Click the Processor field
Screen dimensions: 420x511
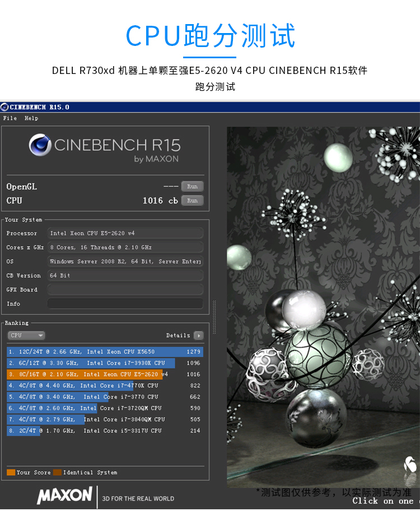coord(125,233)
